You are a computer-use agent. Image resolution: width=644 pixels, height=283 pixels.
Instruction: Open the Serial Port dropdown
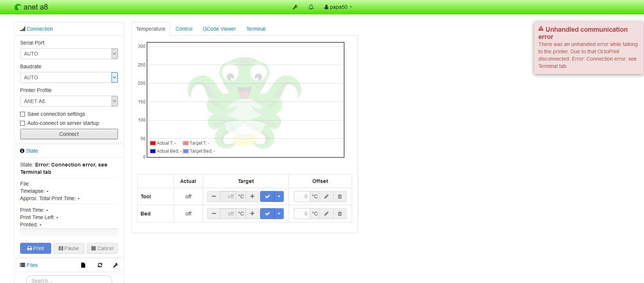(x=69, y=54)
